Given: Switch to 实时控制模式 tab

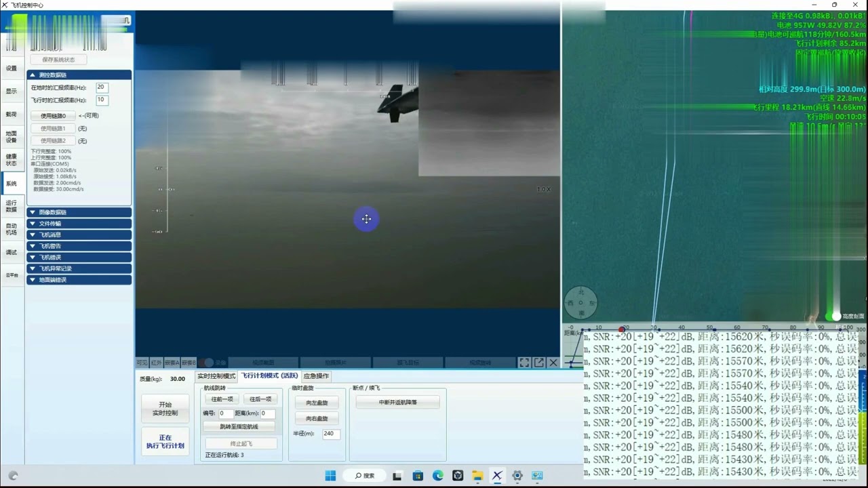Looking at the screenshot, I should pos(216,376).
